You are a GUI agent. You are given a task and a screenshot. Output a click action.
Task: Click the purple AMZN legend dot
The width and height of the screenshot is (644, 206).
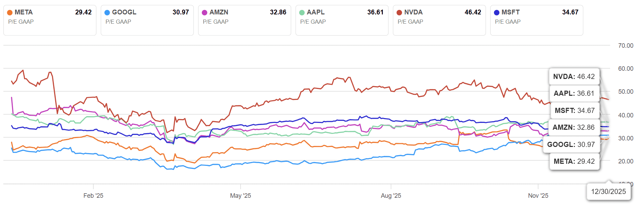tap(205, 13)
